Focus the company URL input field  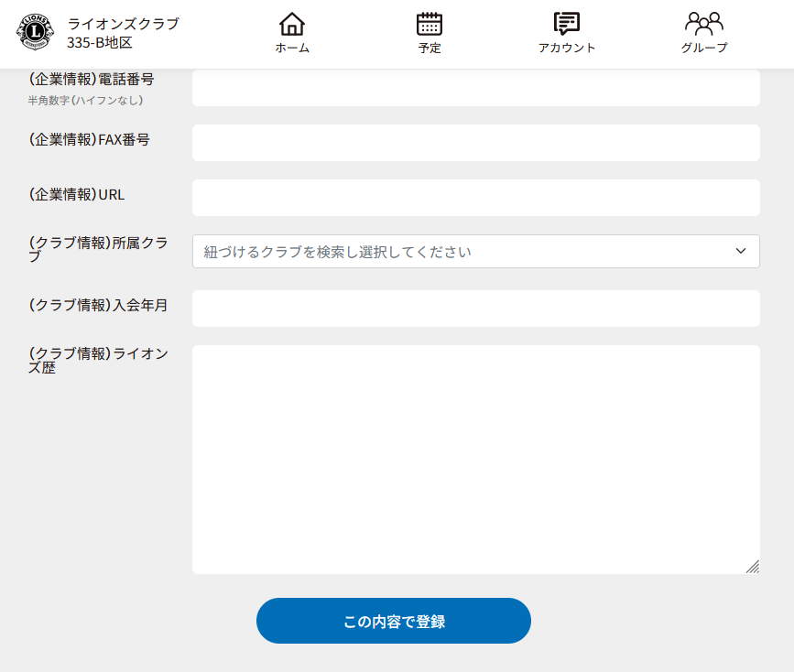coord(475,198)
